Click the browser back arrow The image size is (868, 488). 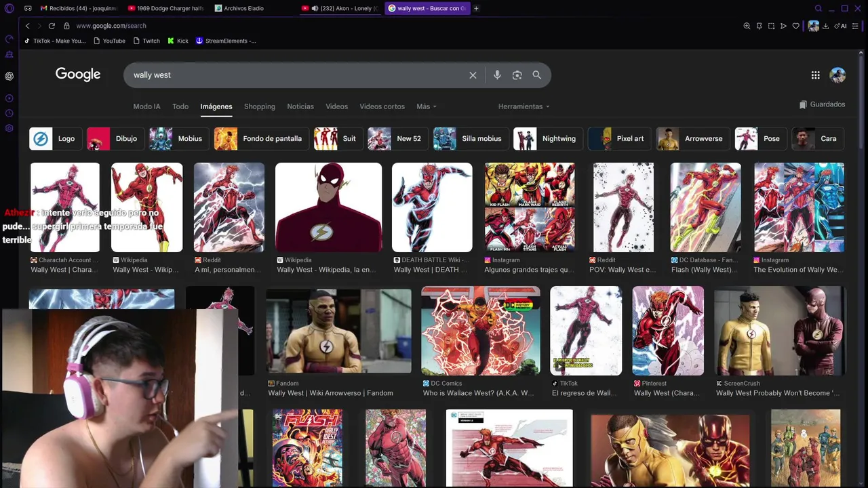[27, 26]
